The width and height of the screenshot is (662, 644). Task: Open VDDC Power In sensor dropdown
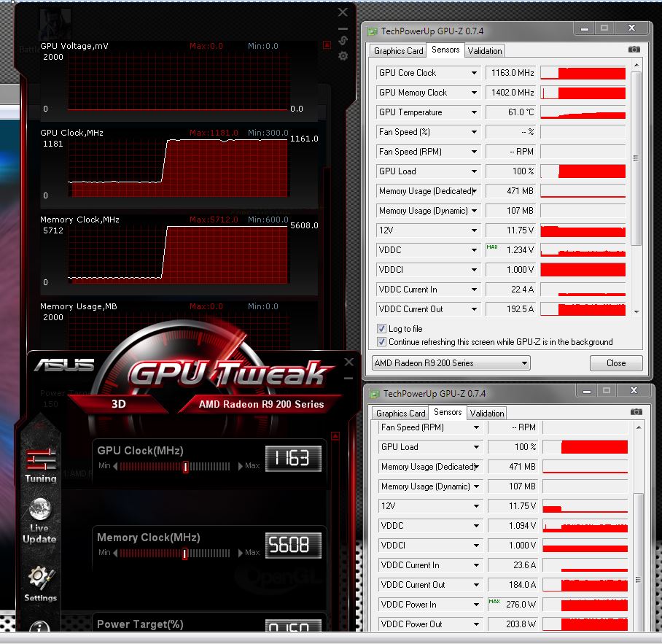pyautogui.click(x=476, y=605)
